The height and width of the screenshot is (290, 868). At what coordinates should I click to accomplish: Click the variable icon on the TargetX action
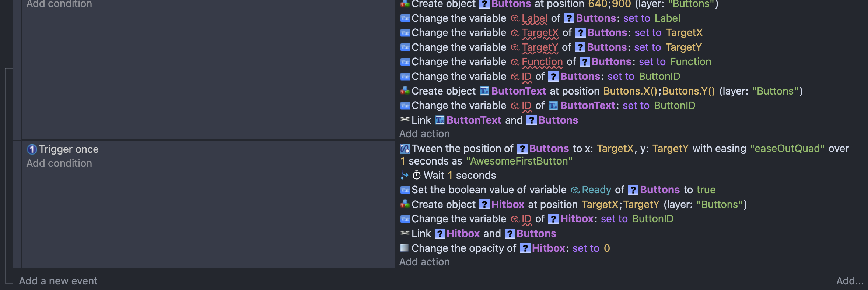tap(405, 33)
